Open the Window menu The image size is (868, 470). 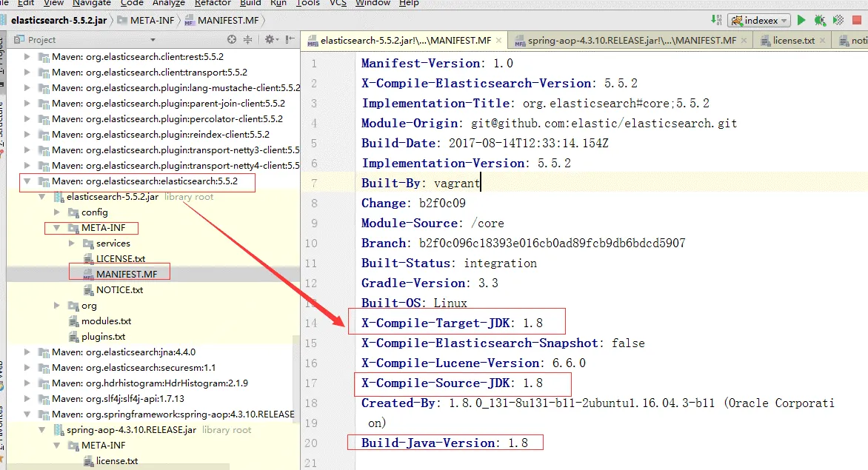(373, 3)
